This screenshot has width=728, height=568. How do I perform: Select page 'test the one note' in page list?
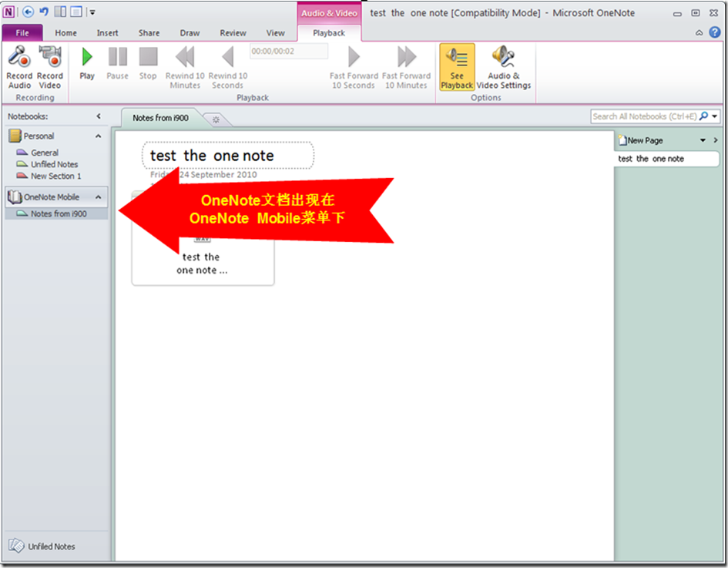(666, 159)
